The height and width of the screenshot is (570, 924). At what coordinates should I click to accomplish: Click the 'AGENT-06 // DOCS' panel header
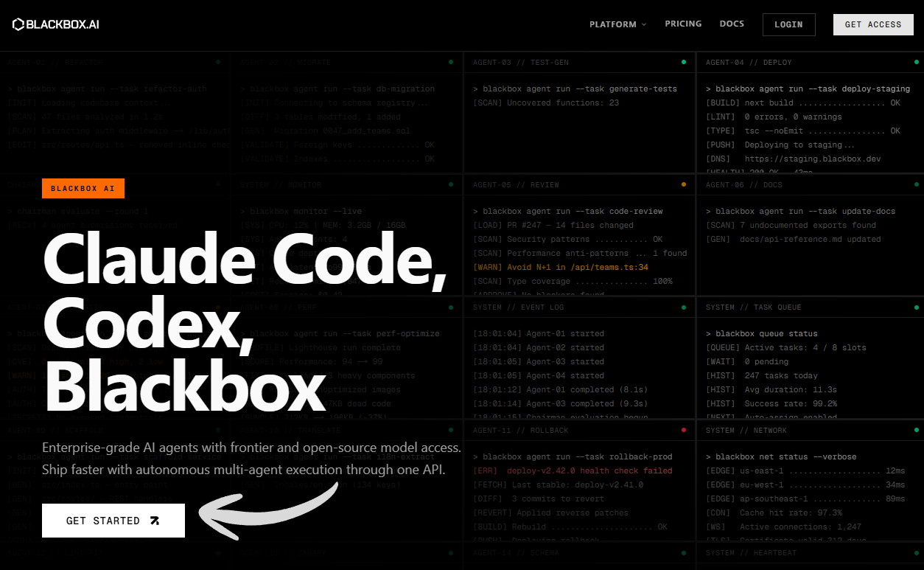point(744,185)
